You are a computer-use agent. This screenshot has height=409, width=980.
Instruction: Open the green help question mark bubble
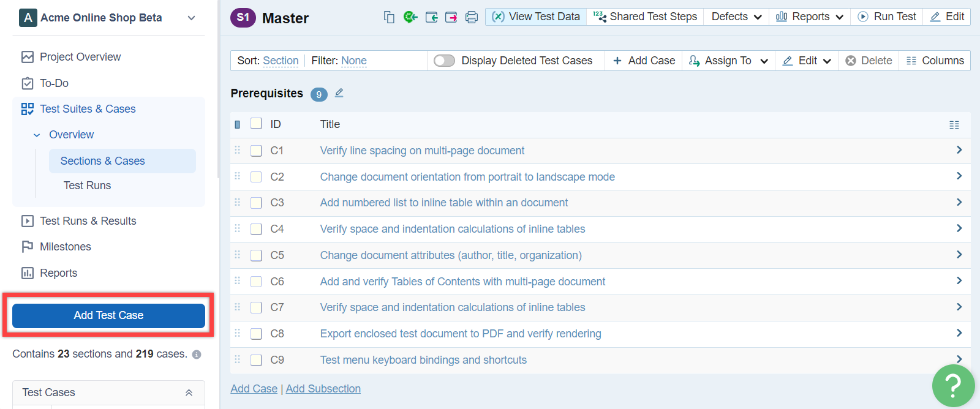(953, 386)
